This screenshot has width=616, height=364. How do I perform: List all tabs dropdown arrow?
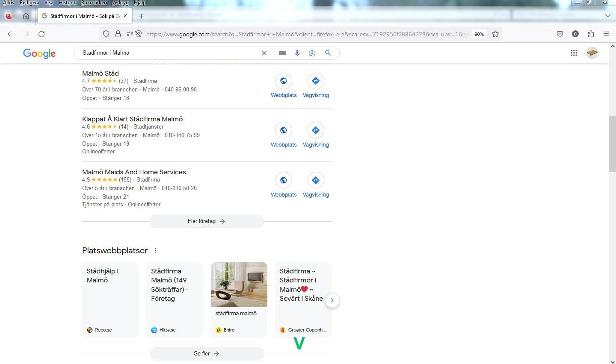coord(608,16)
